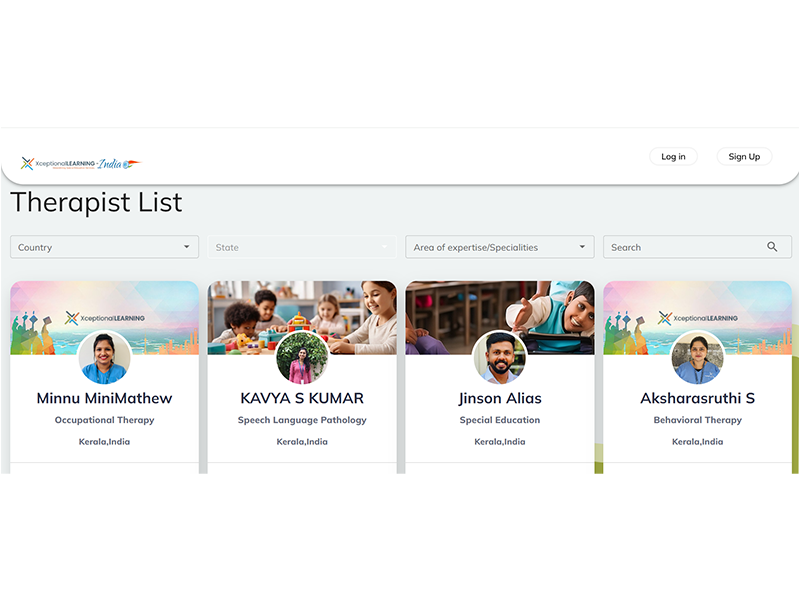Click the search magnifier icon
This screenshot has width=800, height=600.
(772, 247)
